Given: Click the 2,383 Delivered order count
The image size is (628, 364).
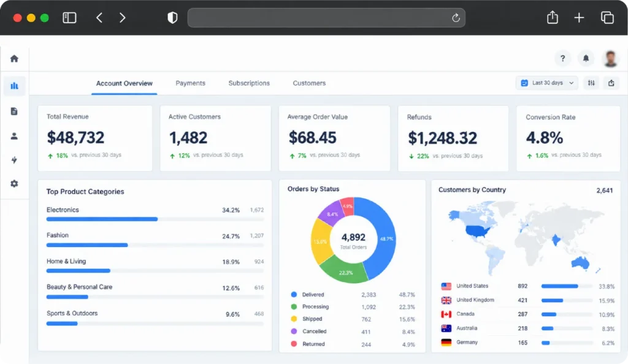Looking at the screenshot, I should (x=369, y=295).
